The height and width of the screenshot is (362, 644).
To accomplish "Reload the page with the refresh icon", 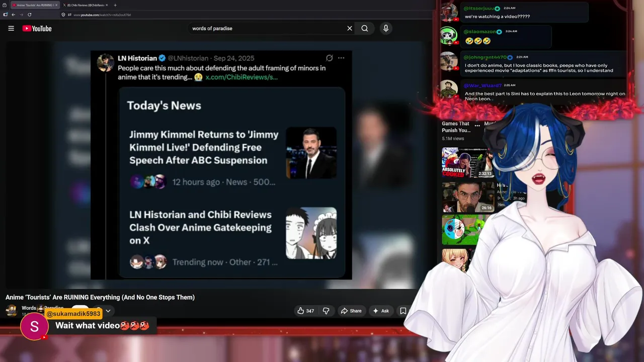I will [x=30, y=15].
